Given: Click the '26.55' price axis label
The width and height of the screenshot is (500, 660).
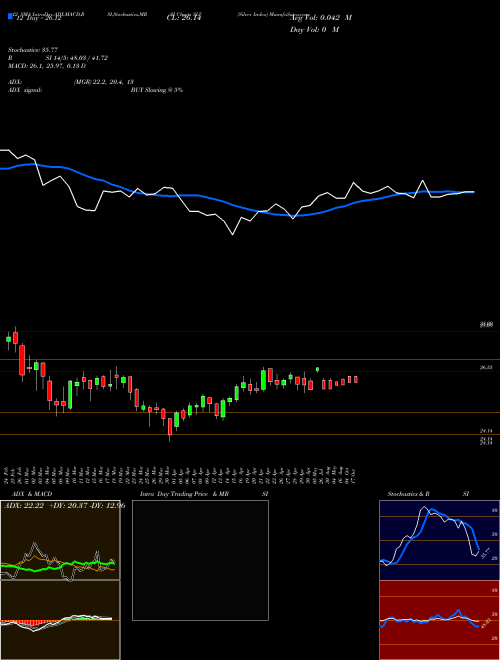Looking at the screenshot, I should [x=486, y=367].
